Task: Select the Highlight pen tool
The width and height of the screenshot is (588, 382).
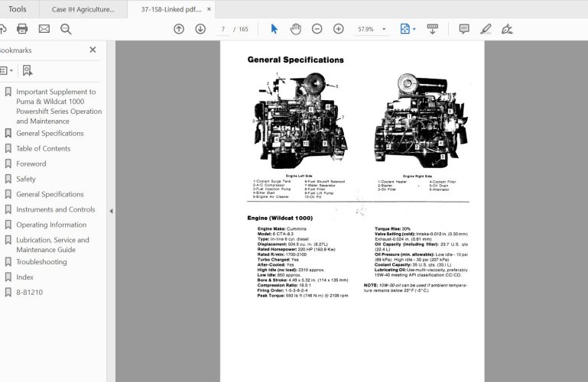Action: [486, 29]
